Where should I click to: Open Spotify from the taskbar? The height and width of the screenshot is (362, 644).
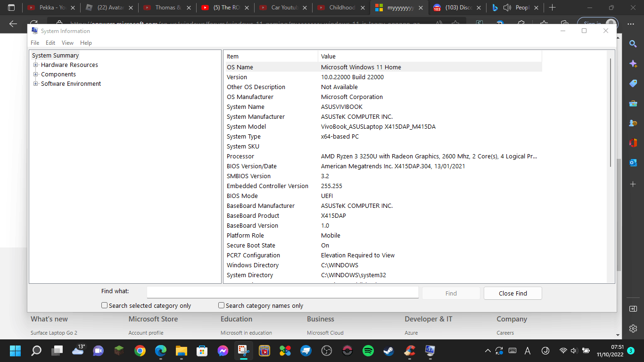click(x=368, y=351)
